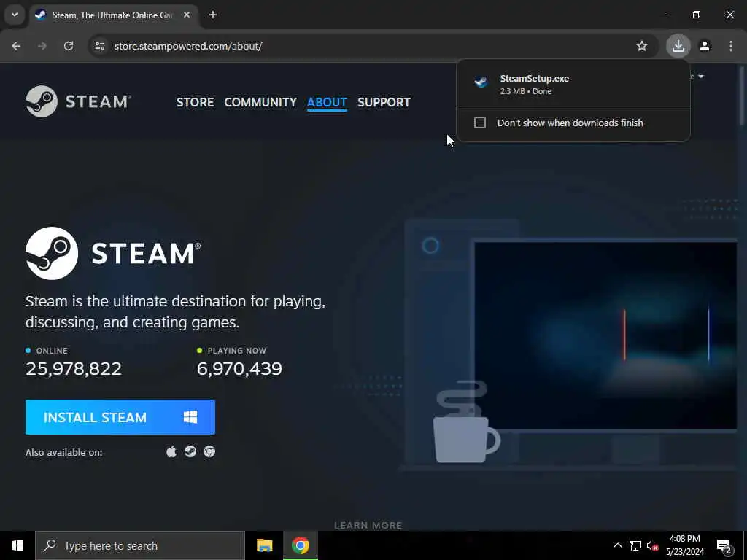Check Don't show when downloads finish
The width and height of the screenshot is (747, 560).
(x=480, y=122)
